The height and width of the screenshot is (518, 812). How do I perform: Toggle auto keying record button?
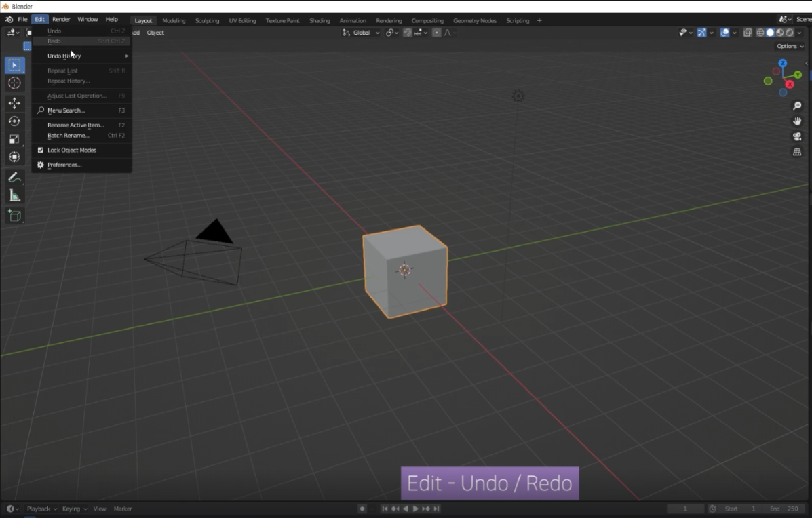pos(362,509)
